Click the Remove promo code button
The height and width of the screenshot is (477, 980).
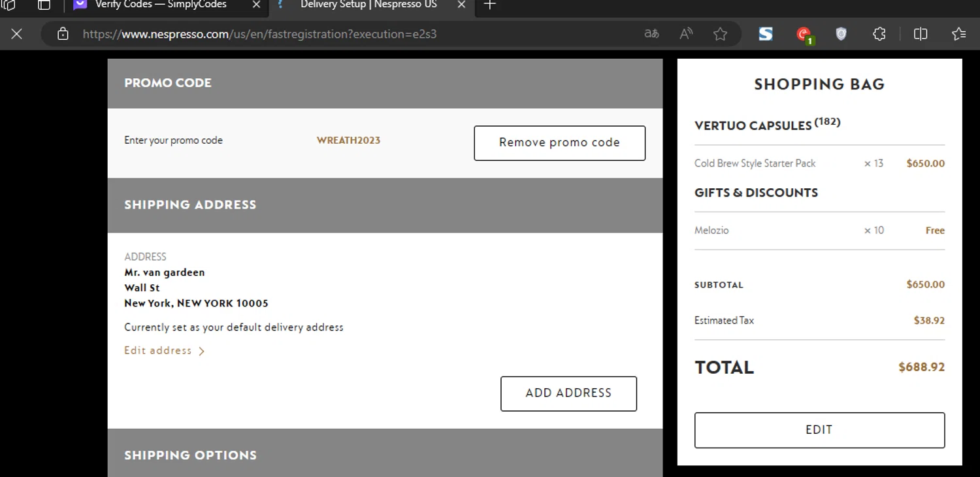click(x=559, y=143)
